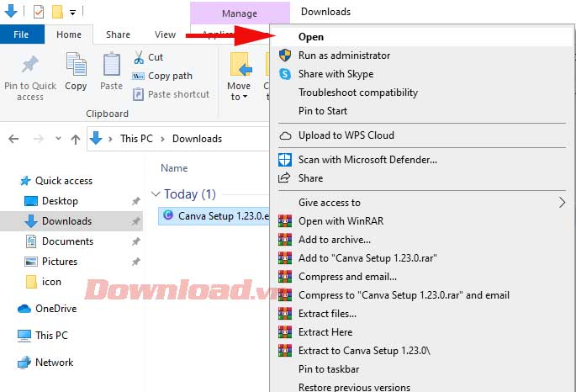Click This PC in address bar
576x392 pixels.
coord(136,139)
